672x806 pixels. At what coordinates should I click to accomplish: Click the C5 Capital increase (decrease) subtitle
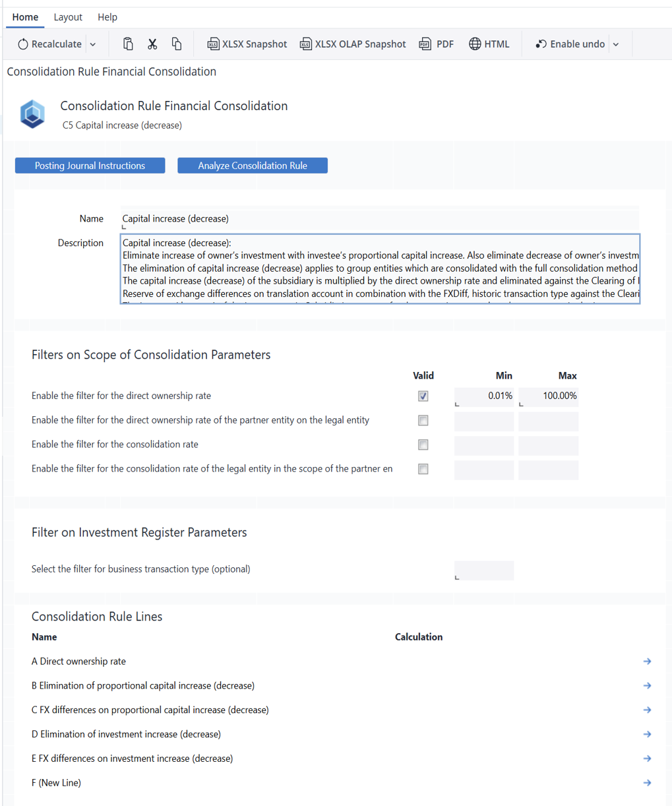pos(122,125)
